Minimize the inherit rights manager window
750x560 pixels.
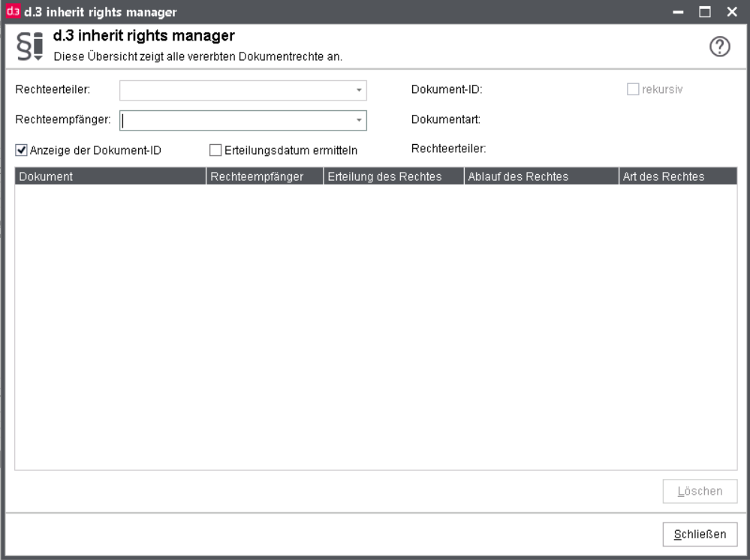678,12
